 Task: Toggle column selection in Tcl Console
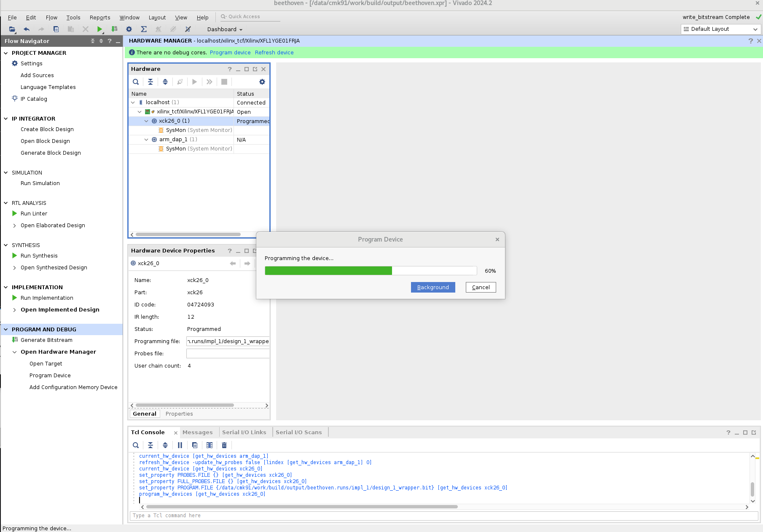click(x=210, y=445)
